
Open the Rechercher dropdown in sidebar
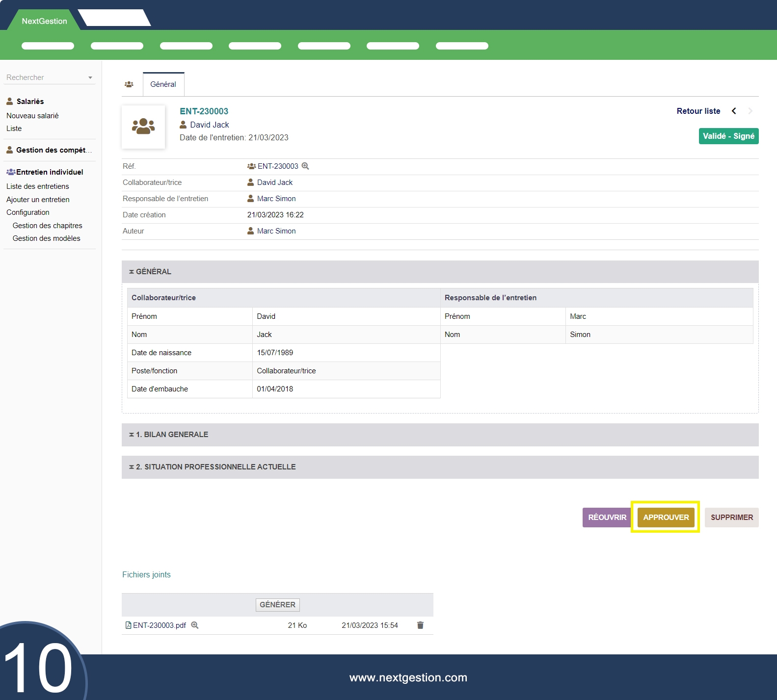point(49,78)
